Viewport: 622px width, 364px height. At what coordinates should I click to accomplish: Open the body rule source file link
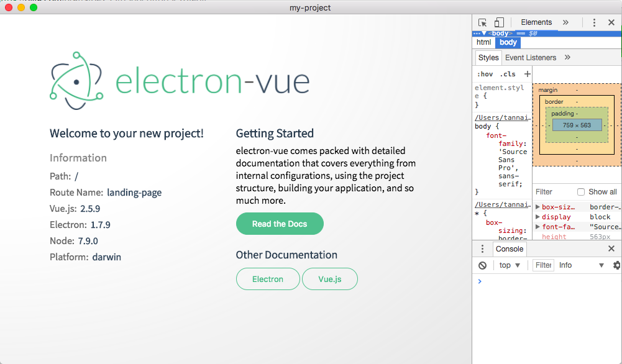(503, 117)
